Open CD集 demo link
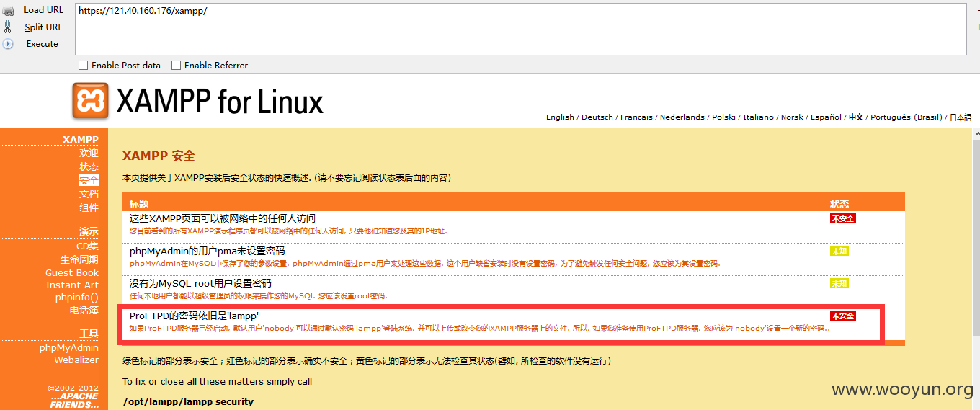The height and width of the screenshot is (410, 980). [87, 246]
